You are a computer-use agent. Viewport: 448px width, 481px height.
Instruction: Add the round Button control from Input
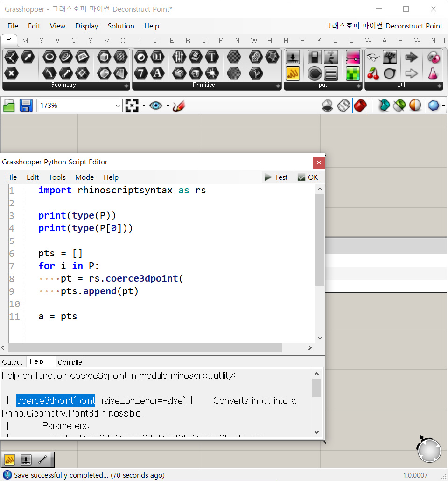click(x=315, y=74)
